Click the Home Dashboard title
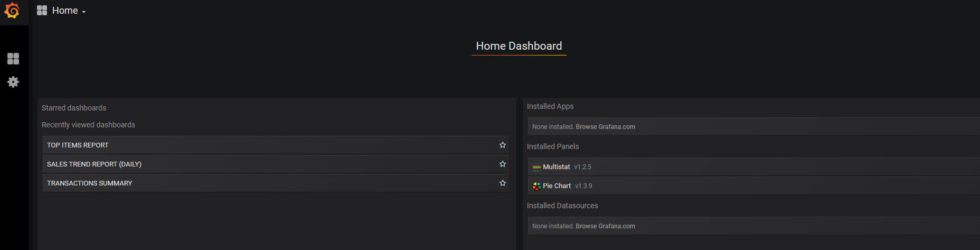Image resolution: width=980 pixels, height=250 pixels. pos(519,46)
